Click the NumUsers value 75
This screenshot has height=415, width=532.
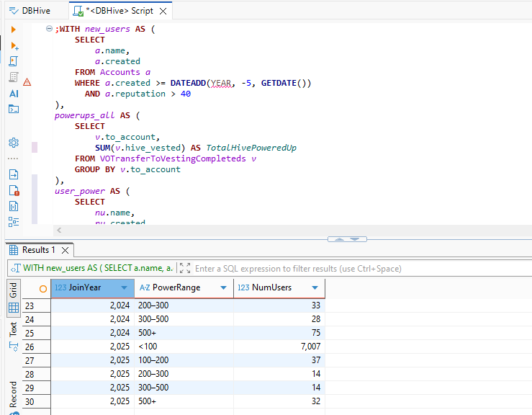click(279, 333)
